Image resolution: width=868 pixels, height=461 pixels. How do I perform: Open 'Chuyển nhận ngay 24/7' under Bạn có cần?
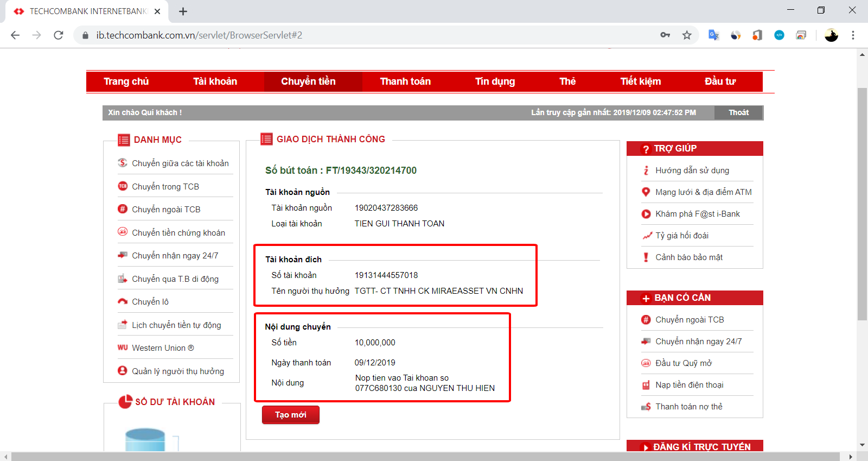[698, 342]
